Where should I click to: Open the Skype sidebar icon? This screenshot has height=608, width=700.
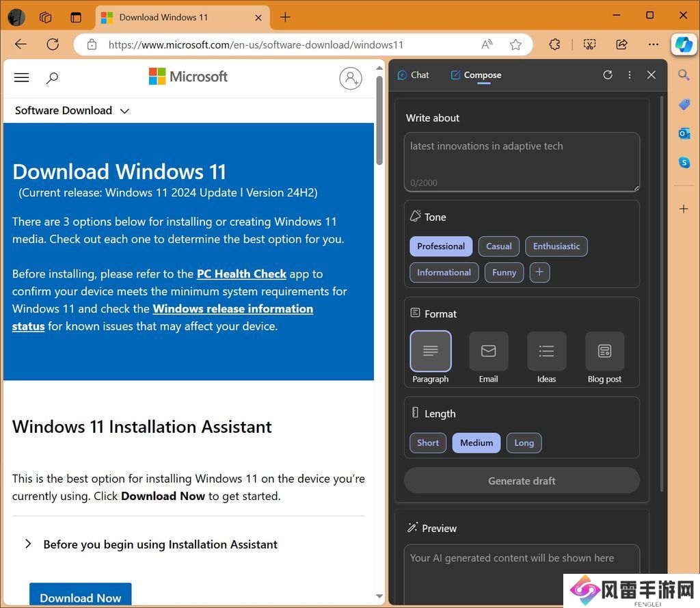684,163
